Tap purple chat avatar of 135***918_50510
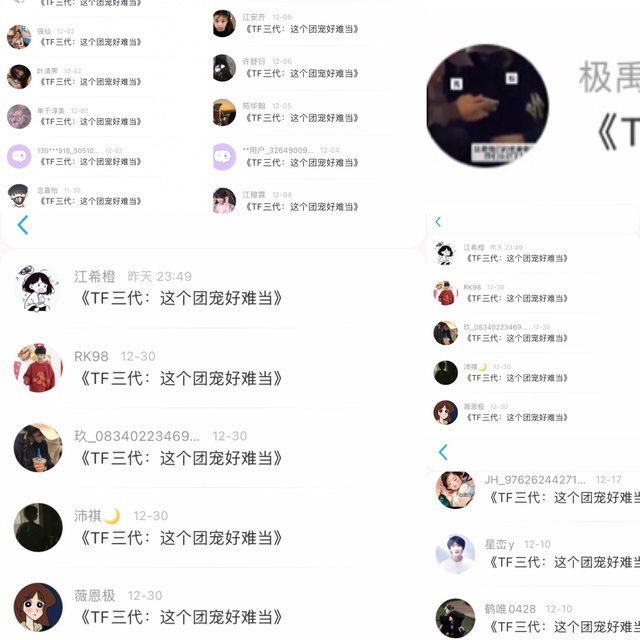640x640 pixels. 19,156
